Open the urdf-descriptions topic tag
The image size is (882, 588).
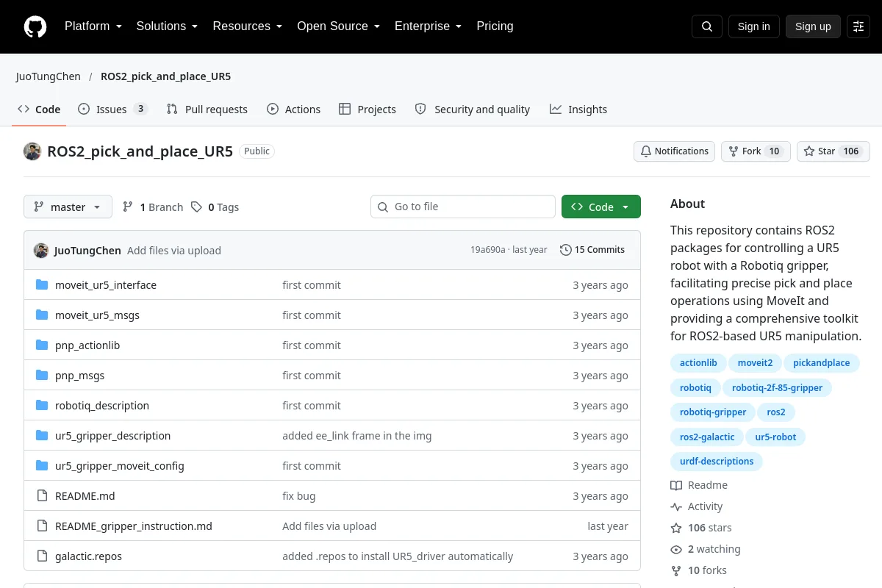pos(717,462)
